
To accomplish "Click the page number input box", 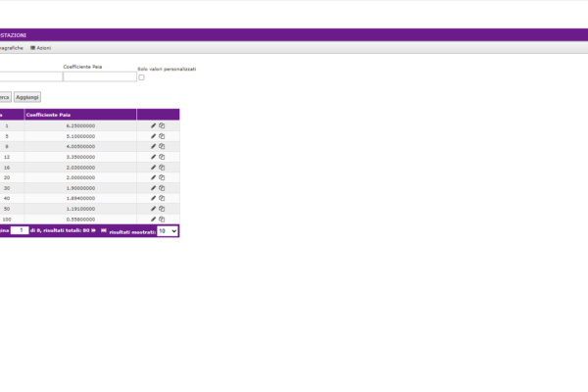I will (x=20, y=231).
